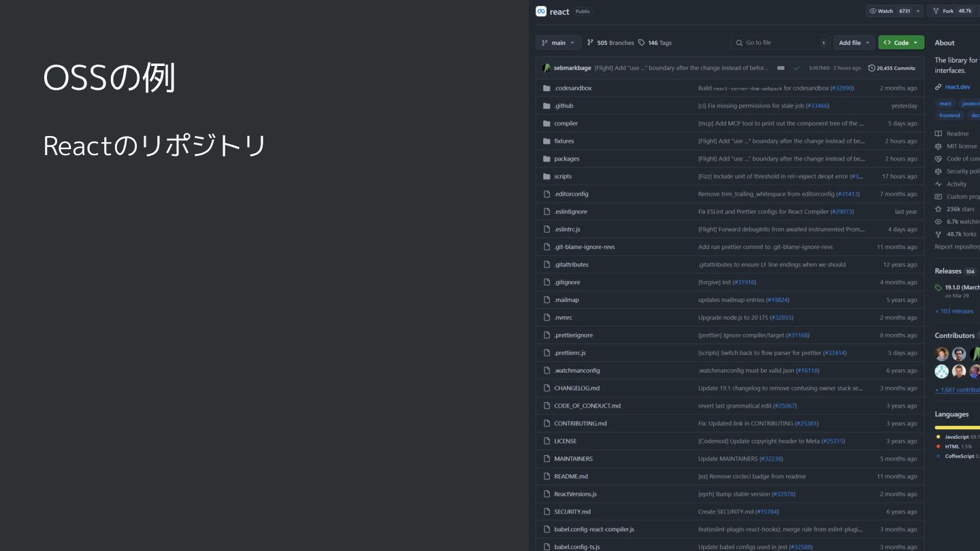
Task: Open the babel.config-react-compiler.js file
Action: tap(594, 530)
